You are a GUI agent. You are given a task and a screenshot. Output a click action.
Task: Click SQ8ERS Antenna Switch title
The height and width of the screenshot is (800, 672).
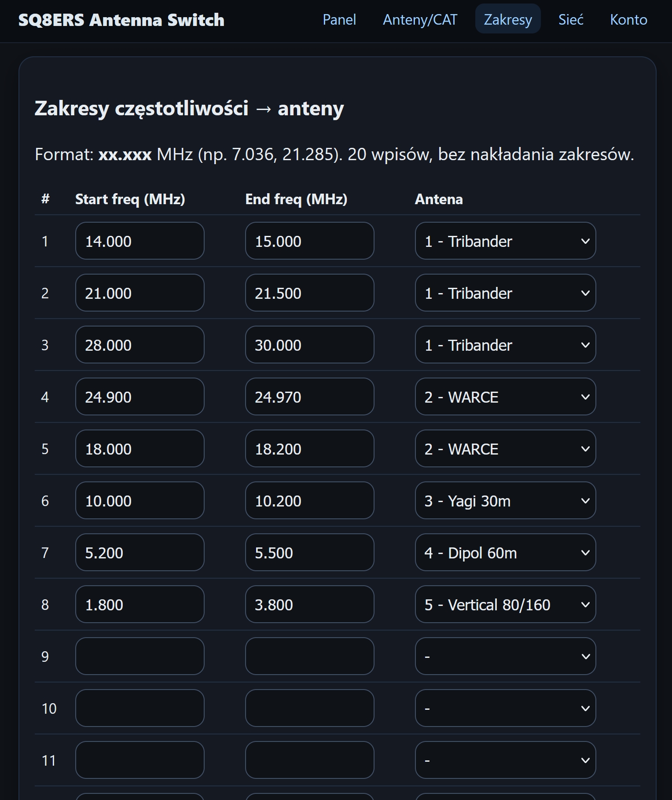[121, 20]
